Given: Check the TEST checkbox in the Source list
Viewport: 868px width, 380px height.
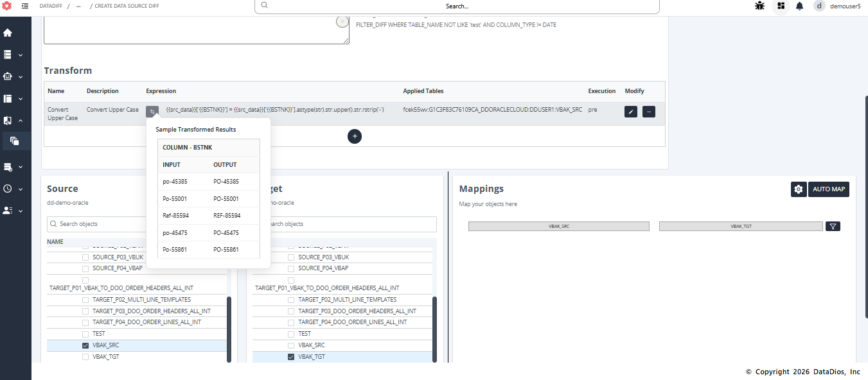Looking at the screenshot, I should (85, 333).
